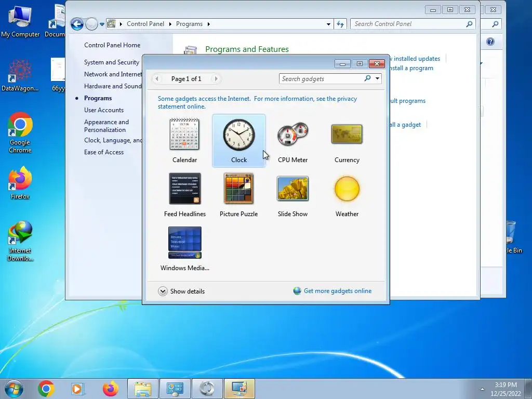This screenshot has width=532, height=399.
Task: Select My Computer desktop icon
Action: (x=20, y=20)
